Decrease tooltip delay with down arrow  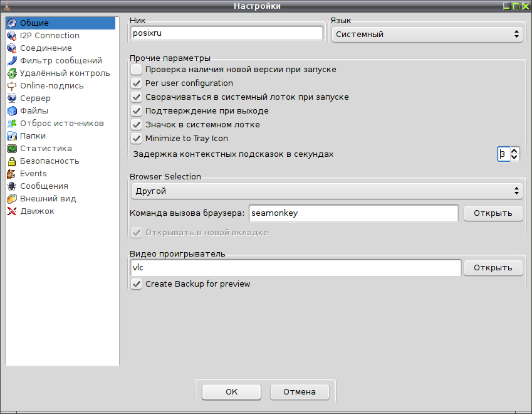coord(514,157)
